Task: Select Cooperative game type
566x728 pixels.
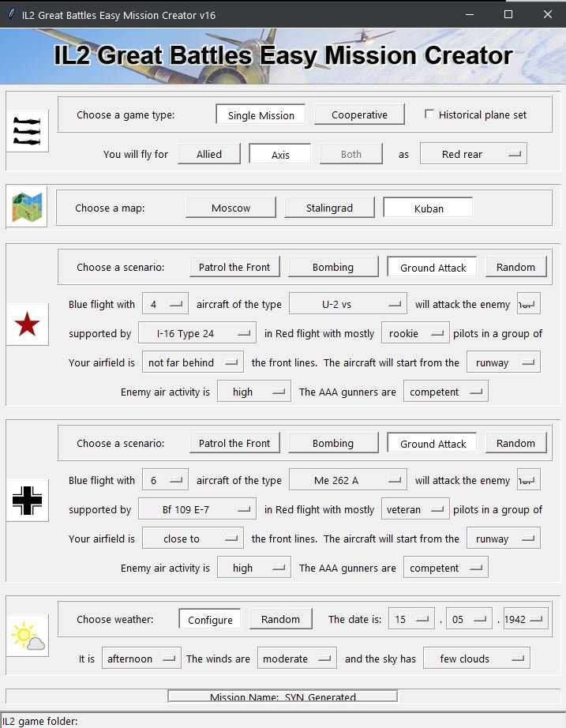Action: pyautogui.click(x=359, y=114)
